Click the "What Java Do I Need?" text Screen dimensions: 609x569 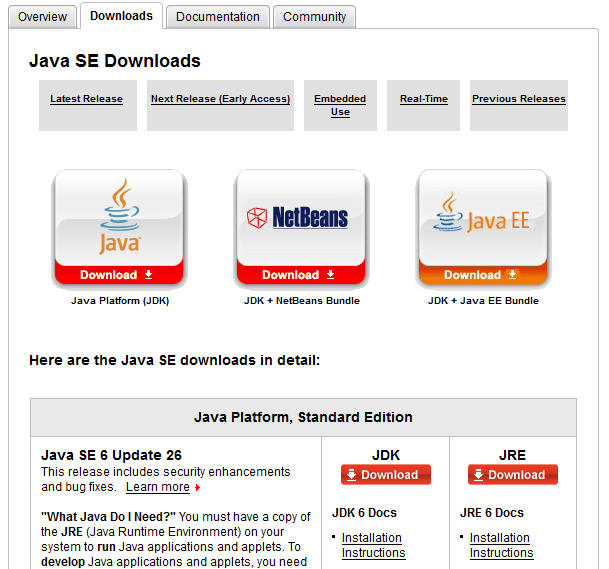tap(108, 517)
